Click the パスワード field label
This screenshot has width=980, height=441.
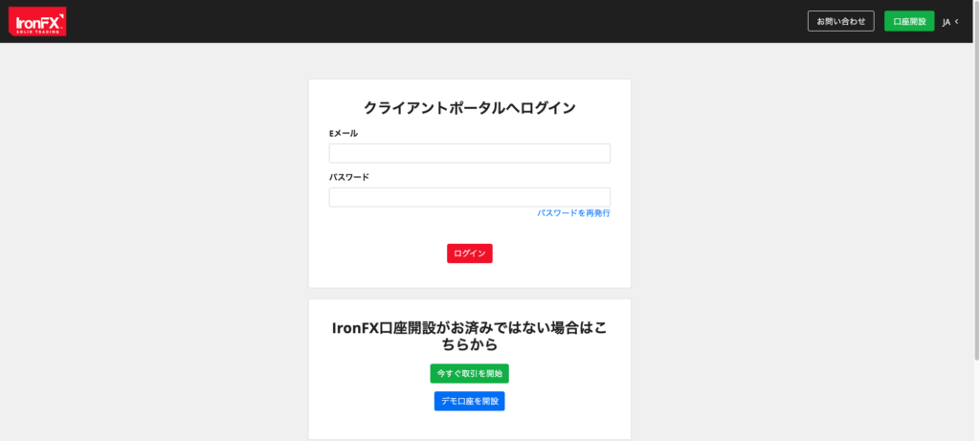(349, 178)
